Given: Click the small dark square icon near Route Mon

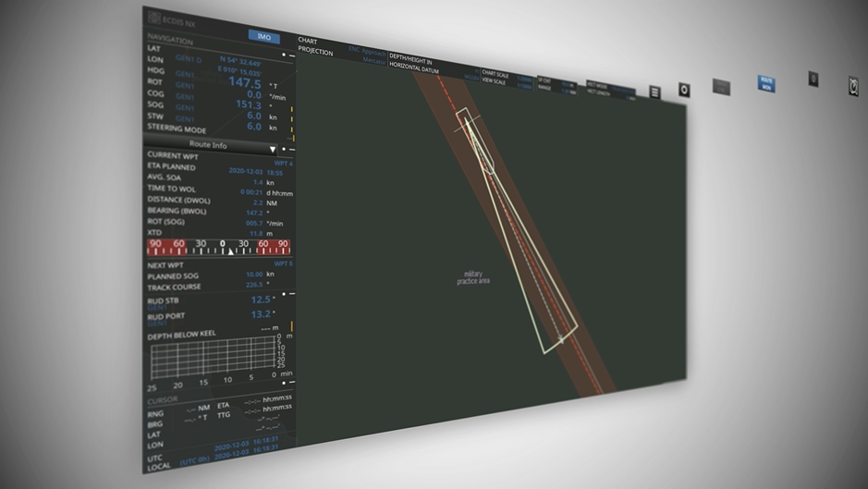Looking at the screenshot, I should (x=813, y=79).
